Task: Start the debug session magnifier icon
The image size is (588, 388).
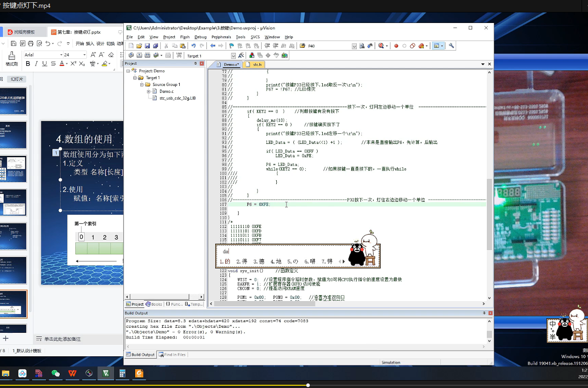Action: [381, 46]
